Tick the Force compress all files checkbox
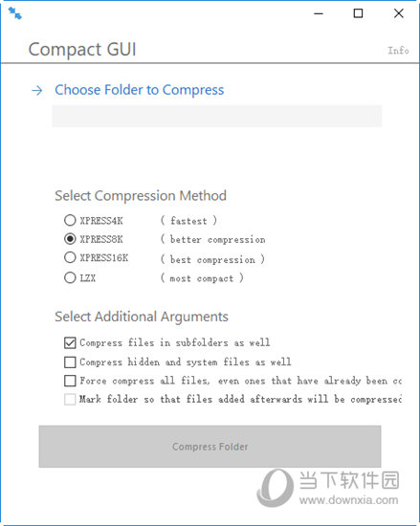This screenshot has width=420, height=526. point(70,381)
